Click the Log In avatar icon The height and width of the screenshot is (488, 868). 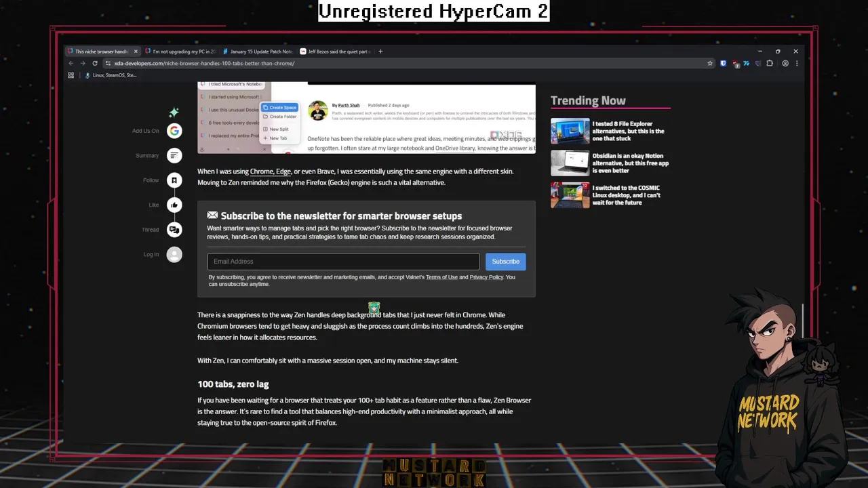pyautogui.click(x=174, y=254)
